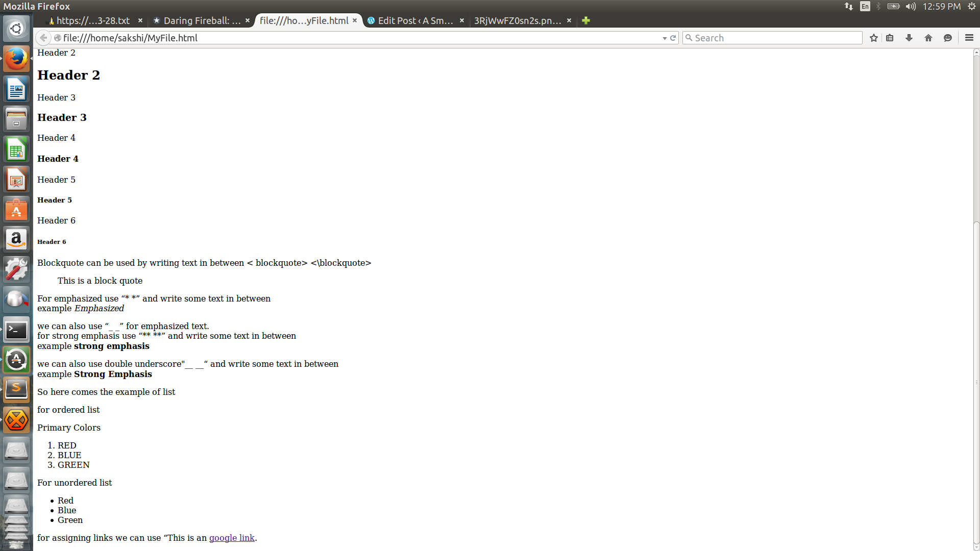The image size is (980, 551).
Task: Launch LibreOffice Writer from the dock
Action: (16, 89)
